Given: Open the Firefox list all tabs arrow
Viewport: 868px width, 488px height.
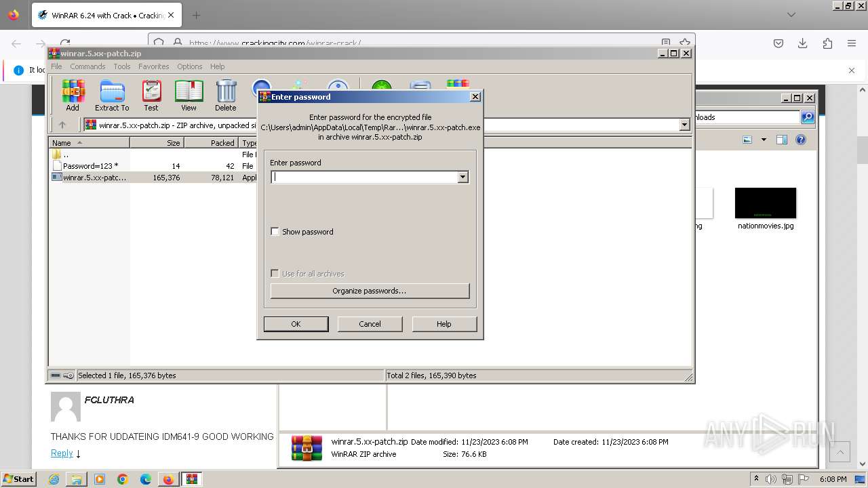Looking at the screenshot, I should click(x=791, y=15).
